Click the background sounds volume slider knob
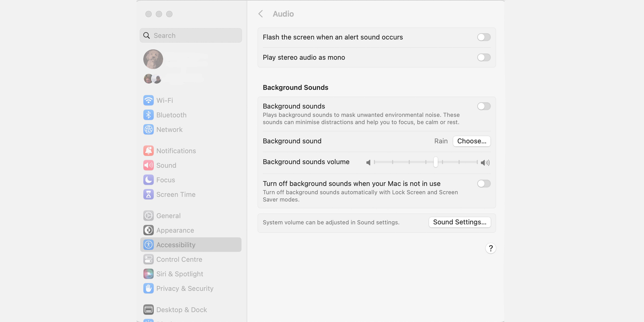The width and height of the screenshot is (644, 322). [436, 162]
